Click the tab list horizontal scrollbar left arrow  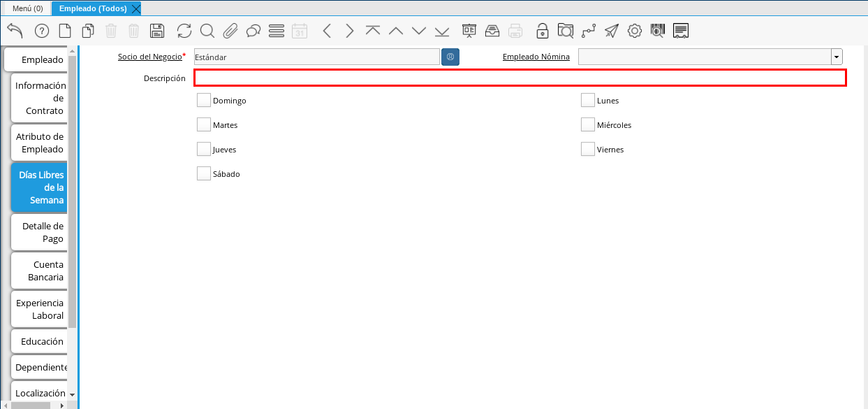(x=5, y=405)
